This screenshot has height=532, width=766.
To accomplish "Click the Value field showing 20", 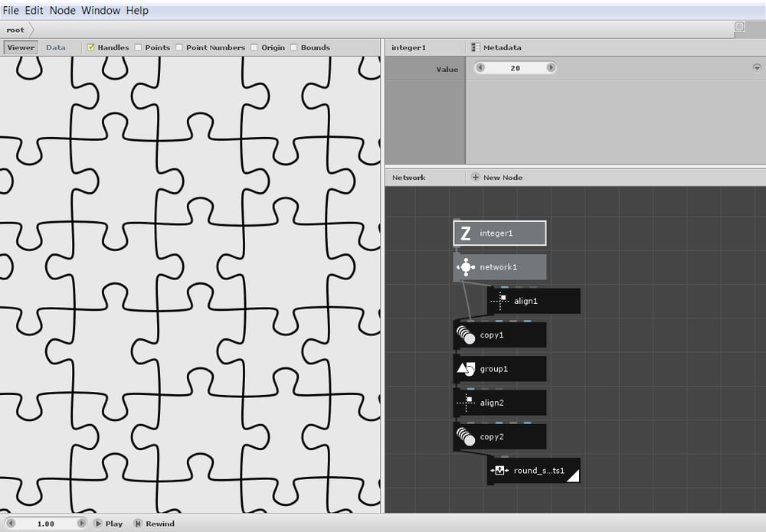I will tap(516, 68).
